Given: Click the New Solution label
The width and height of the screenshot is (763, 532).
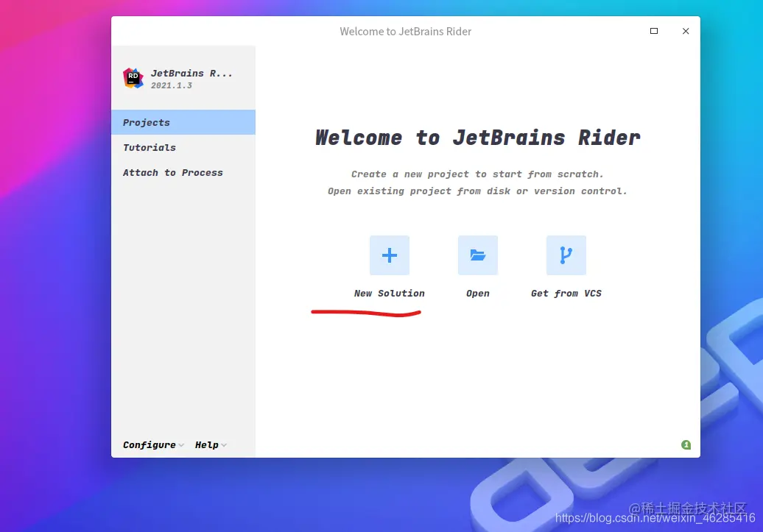Looking at the screenshot, I should [389, 293].
